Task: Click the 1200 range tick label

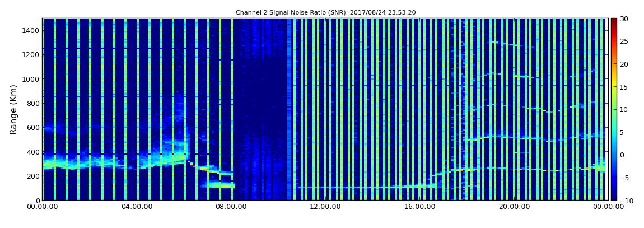Action: click(x=31, y=55)
